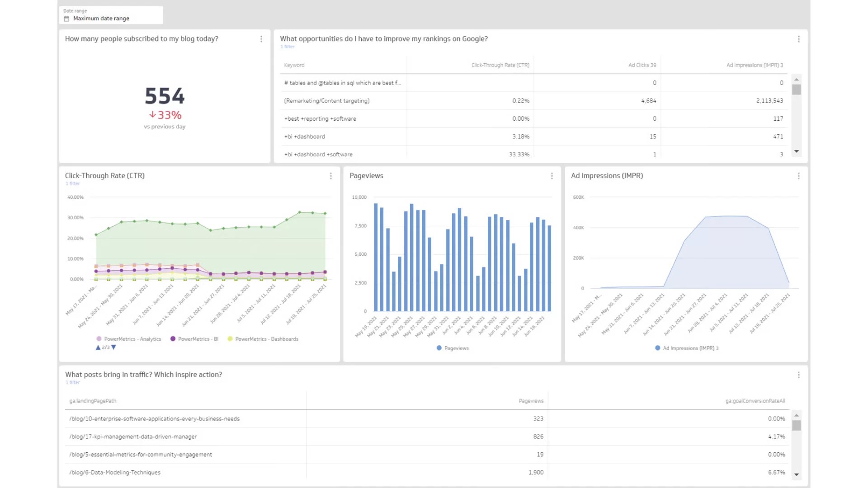Viewport: 868px width, 488px height.
Task: Click the scroll-down arrow on the keyword table
Action: coord(797,152)
